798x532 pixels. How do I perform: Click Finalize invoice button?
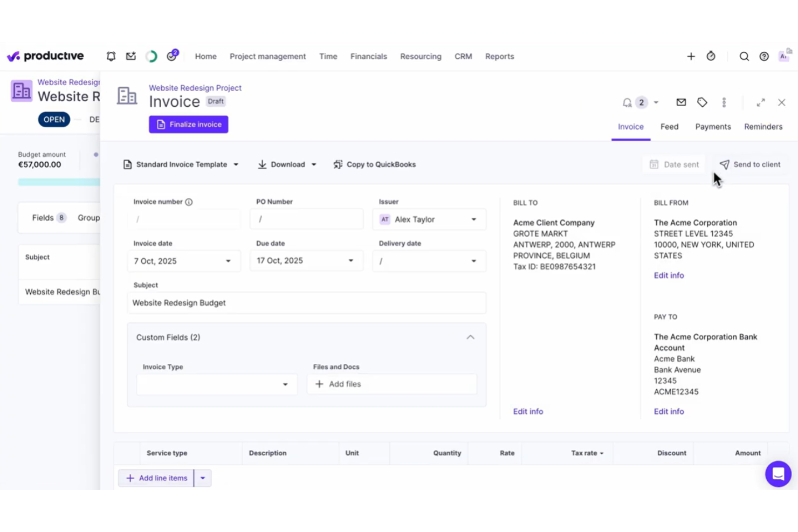coord(189,125)
